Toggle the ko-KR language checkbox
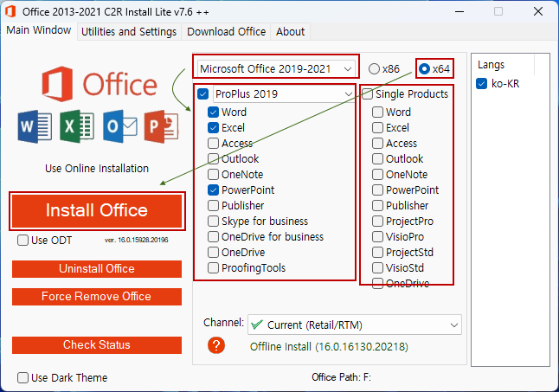This screenshot has height=392, width=559. [482, 84]
